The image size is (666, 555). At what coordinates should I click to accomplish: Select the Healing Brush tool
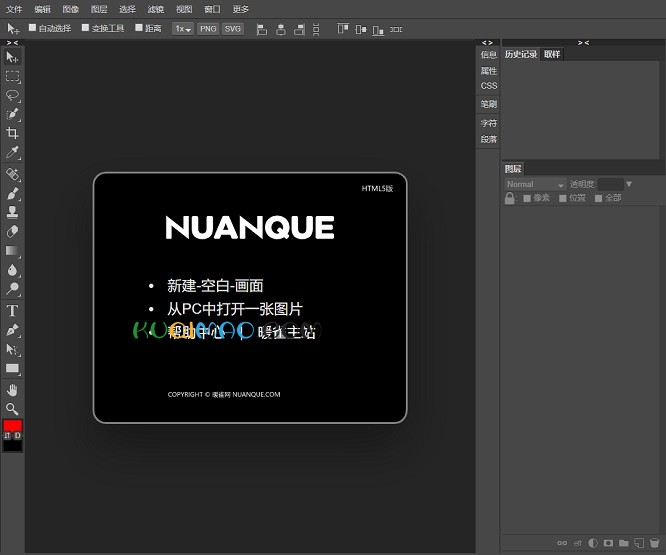point(12,174)
